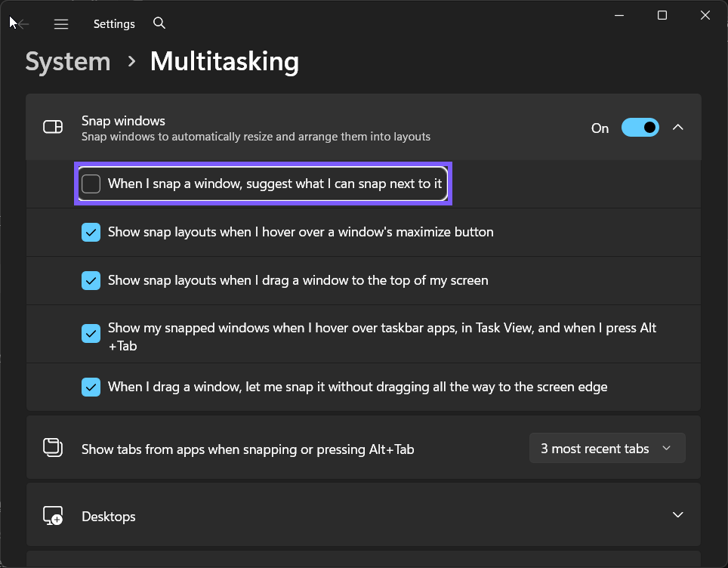
Task: Uncheck snap layouts when dragging to top
Action: click(91, 280)
